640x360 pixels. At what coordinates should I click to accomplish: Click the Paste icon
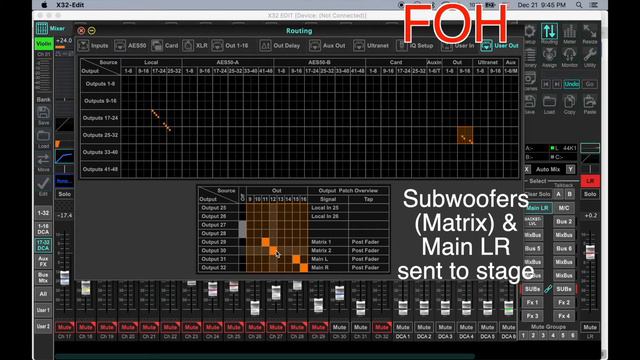coord(590,102)
